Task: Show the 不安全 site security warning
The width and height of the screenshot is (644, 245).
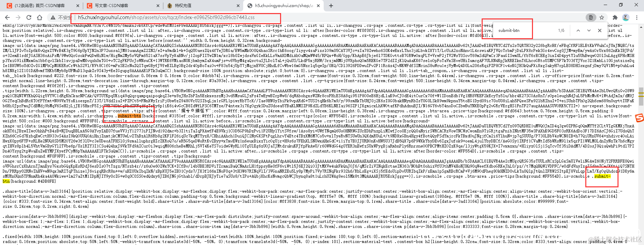Action: [61, 17]
